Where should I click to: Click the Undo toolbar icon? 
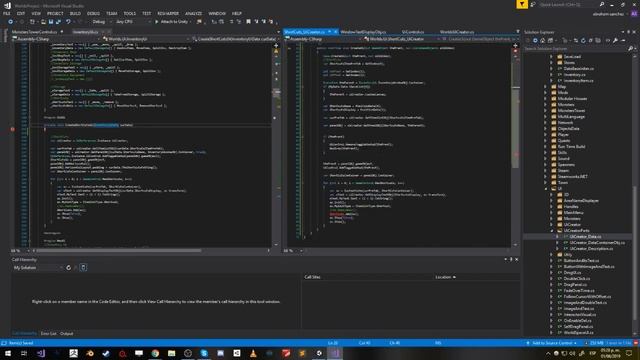pyautogui.click(x=68, y=22)
